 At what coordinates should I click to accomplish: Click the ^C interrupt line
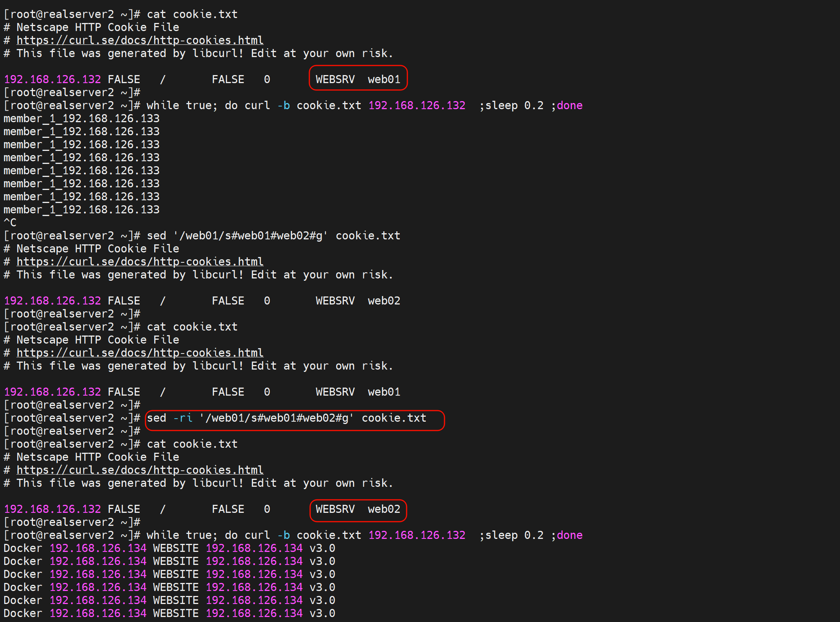pos(10,223)
